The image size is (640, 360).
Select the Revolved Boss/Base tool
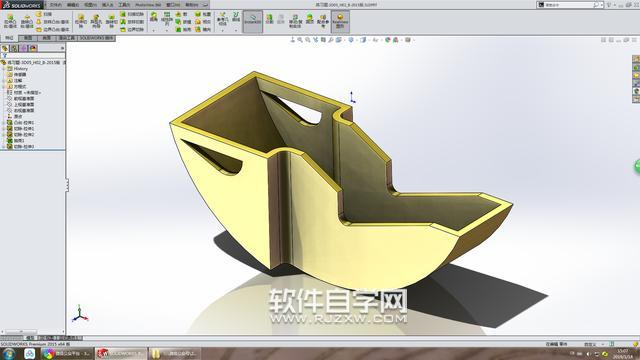tap(27, 21)
